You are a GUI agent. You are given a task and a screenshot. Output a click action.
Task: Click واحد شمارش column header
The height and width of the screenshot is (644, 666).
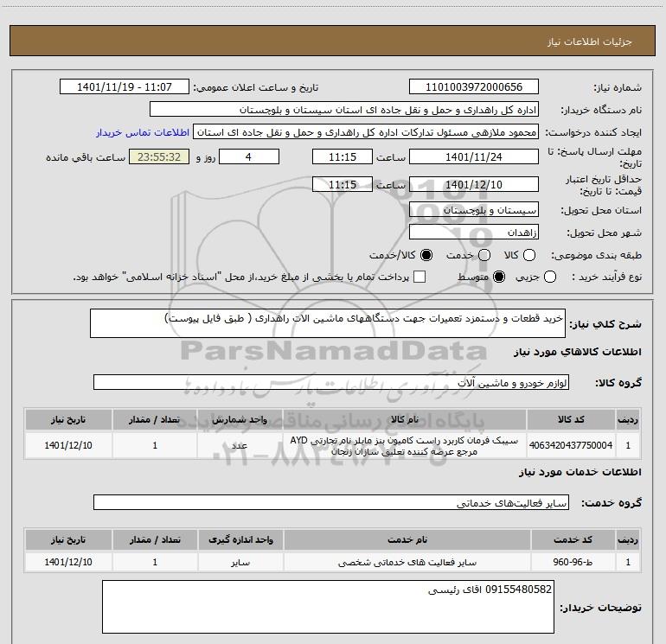[240, 419]
